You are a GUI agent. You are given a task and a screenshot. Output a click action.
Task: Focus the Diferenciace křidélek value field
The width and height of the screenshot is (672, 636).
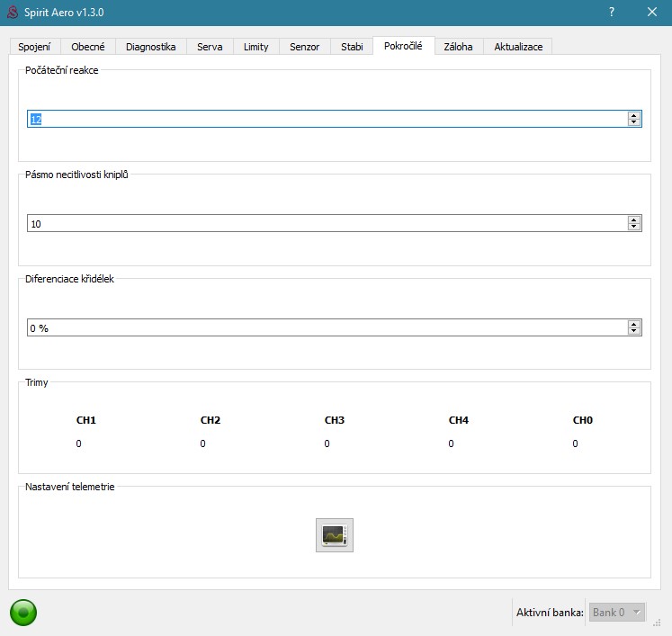tap(324, 327)
